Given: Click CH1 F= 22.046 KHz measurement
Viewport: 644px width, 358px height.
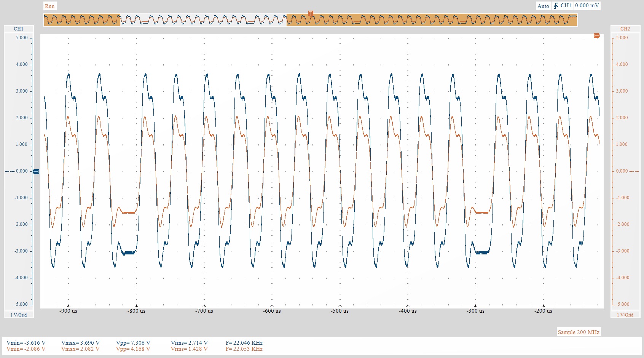Looking at the screenshot, I should click(244, 343).
